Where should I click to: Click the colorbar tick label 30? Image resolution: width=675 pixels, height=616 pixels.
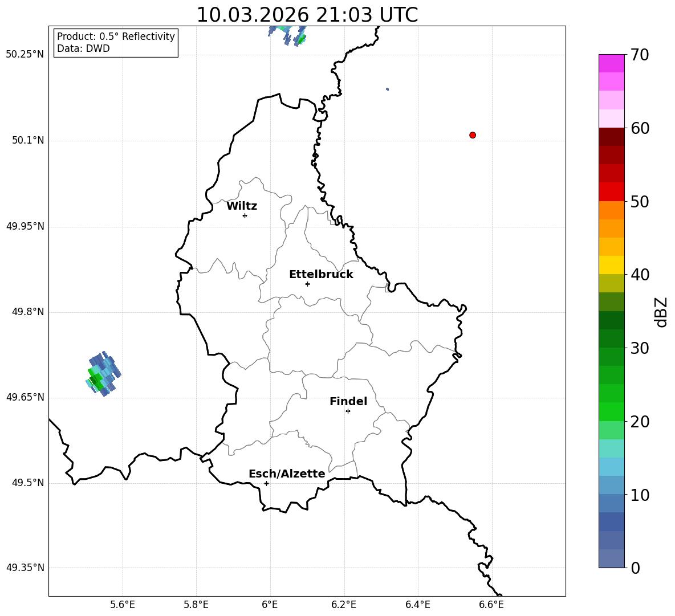pos(640,348)
